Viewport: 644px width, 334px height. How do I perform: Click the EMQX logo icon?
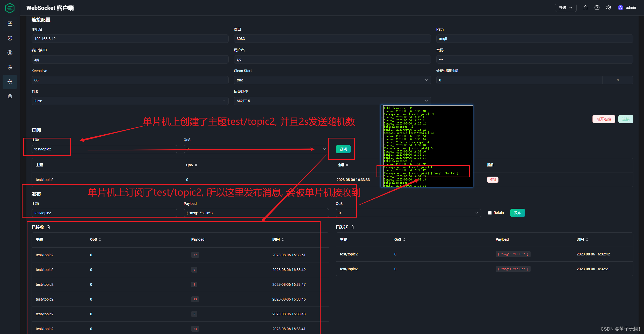coord(10,8)
